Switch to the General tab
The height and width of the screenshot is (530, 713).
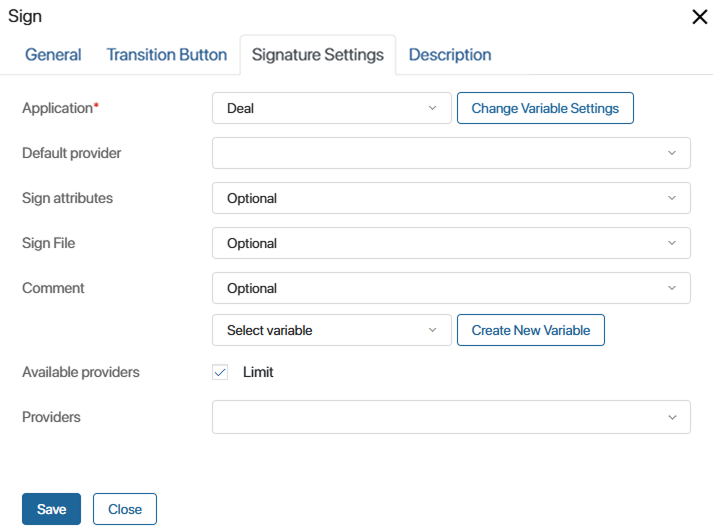point(53,55)
